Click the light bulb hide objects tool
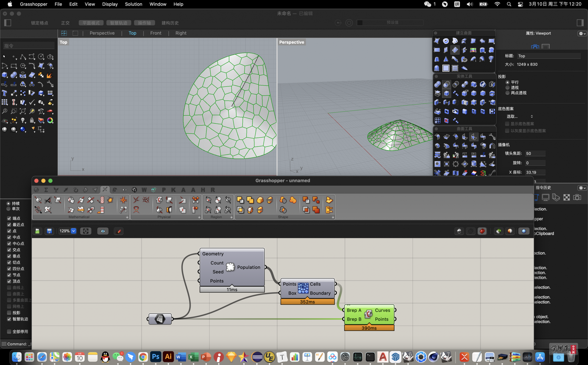This screenshot has width=588, height=365. click(23, 120)
